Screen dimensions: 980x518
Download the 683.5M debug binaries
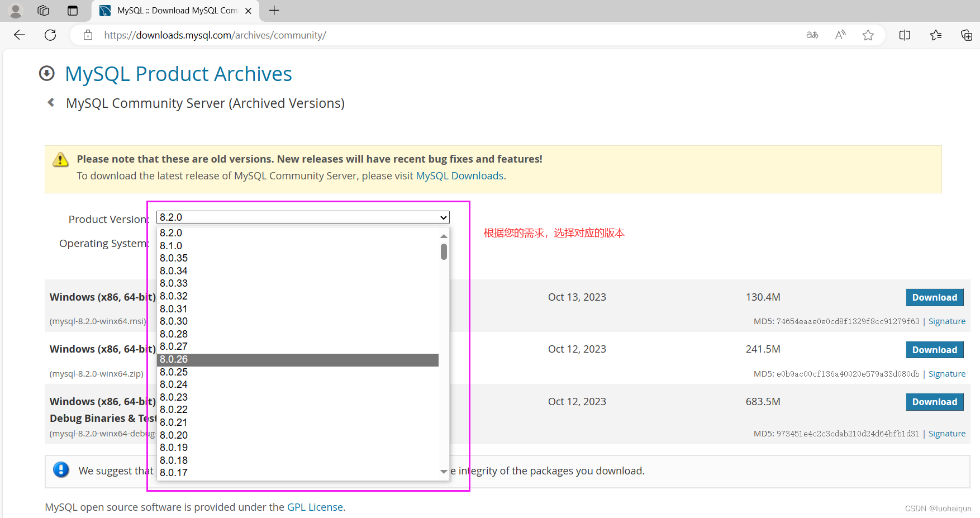(x=935, y=402)
